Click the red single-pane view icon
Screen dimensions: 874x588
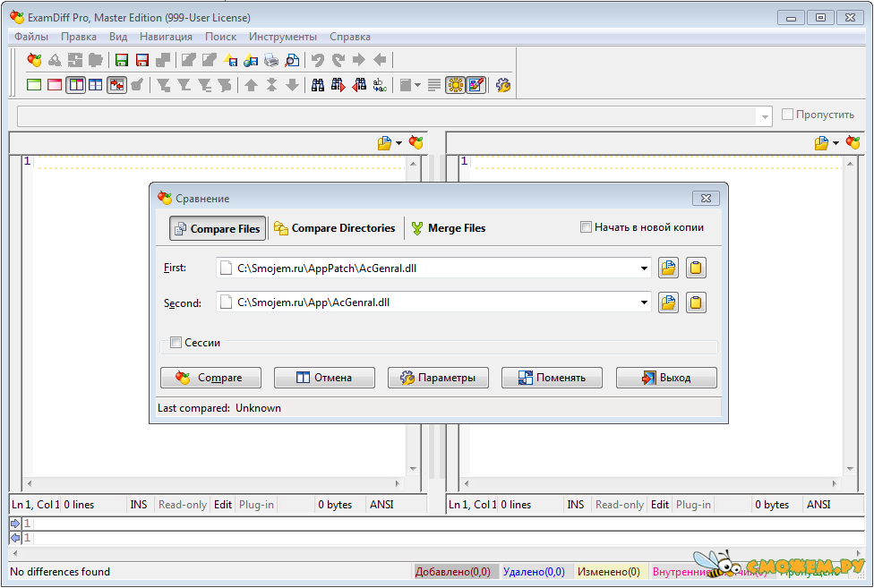point(55,85)
